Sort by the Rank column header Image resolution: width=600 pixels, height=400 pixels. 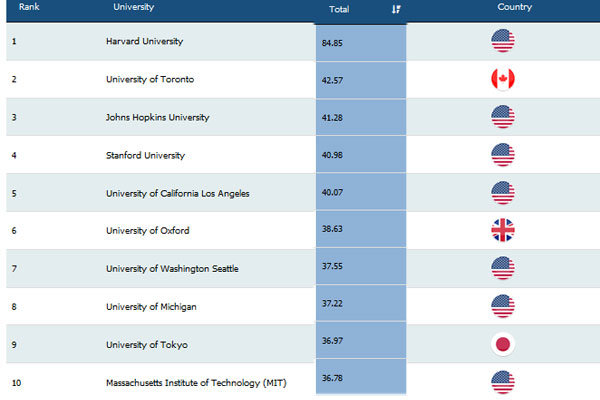pos(29,7)
